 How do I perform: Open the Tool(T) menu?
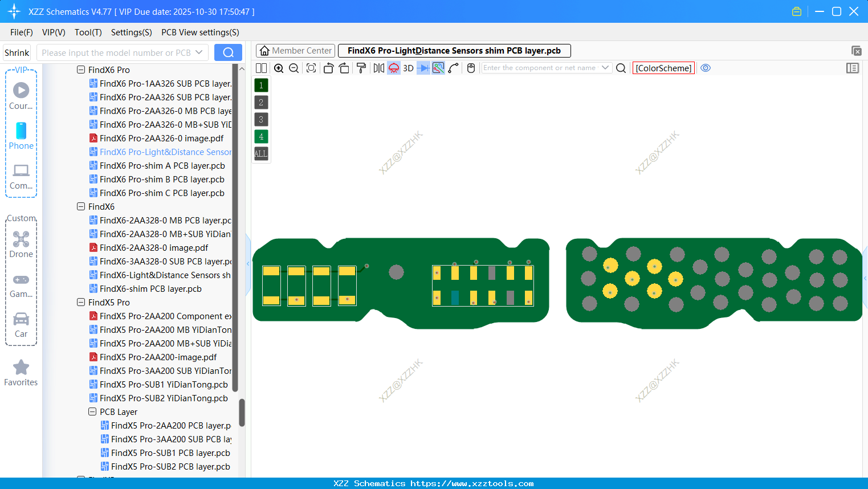[88, 32]
